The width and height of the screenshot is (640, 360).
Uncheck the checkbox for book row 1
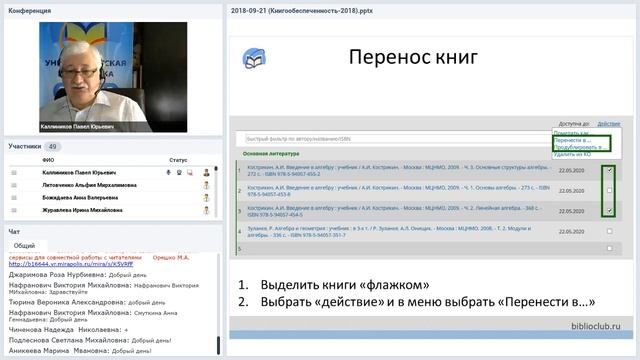[609, 170]
